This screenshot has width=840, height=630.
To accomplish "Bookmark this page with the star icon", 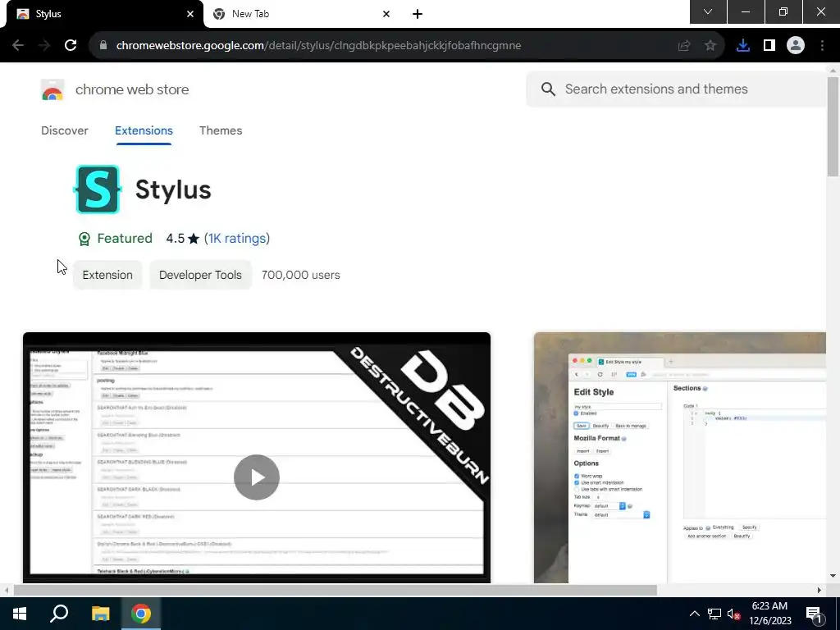I will [x=710, y=46].
